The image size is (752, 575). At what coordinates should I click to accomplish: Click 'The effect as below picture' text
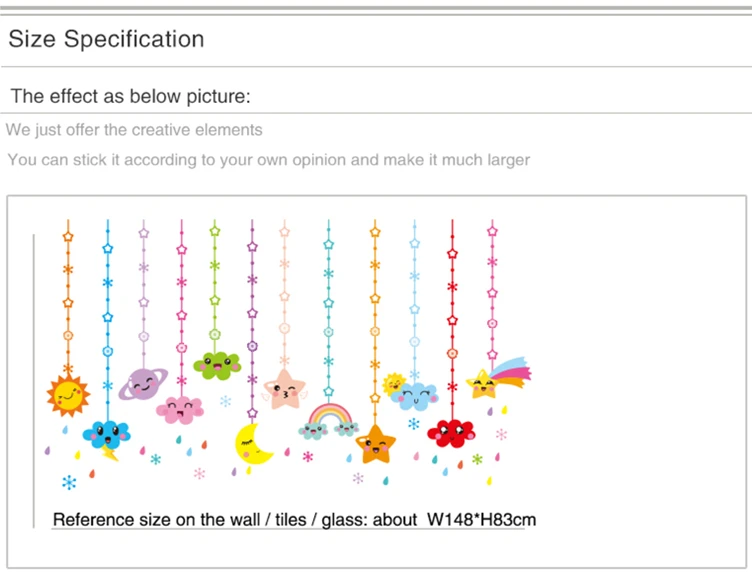130,96
